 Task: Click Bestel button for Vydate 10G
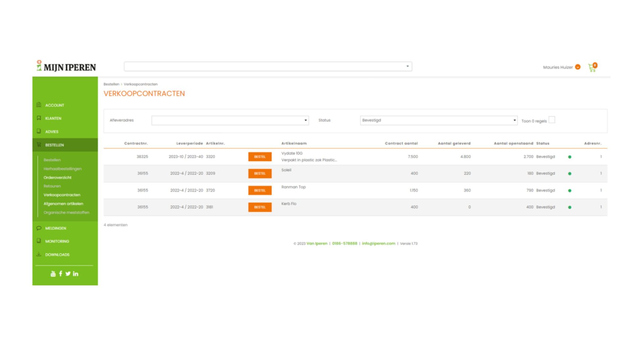coord(260,157)
